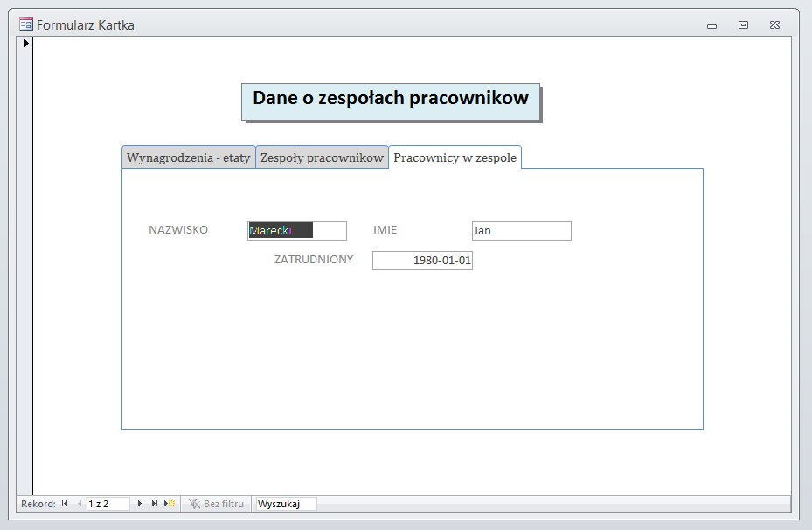Click the IMIE field containing Jan
The height and width of the screenshot is (530, 812).
point(521,231)
